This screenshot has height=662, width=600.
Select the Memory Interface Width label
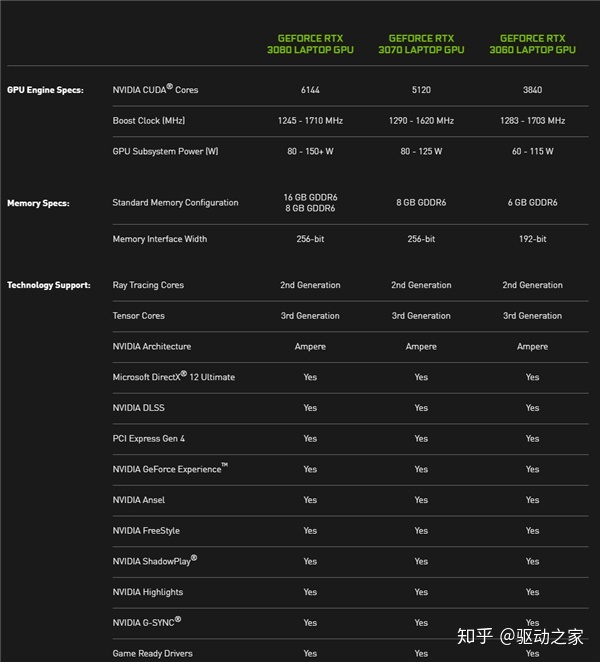click(x=160, y=239)
